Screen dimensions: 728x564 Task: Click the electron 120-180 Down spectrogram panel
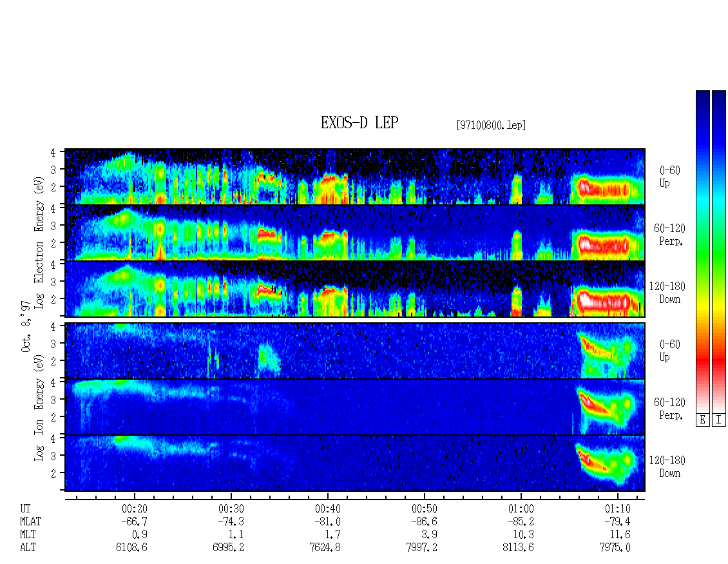click(355, 289)
